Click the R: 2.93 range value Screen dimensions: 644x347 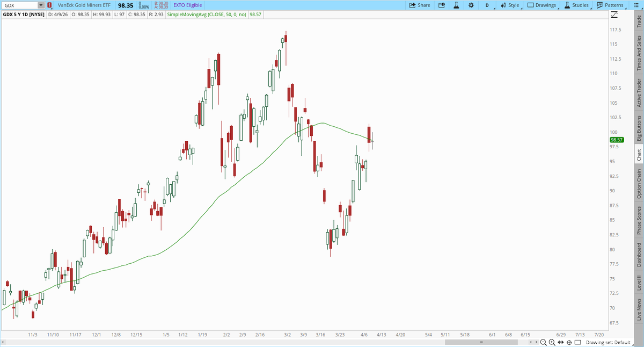pyautogui.click(x=155, y=15)
